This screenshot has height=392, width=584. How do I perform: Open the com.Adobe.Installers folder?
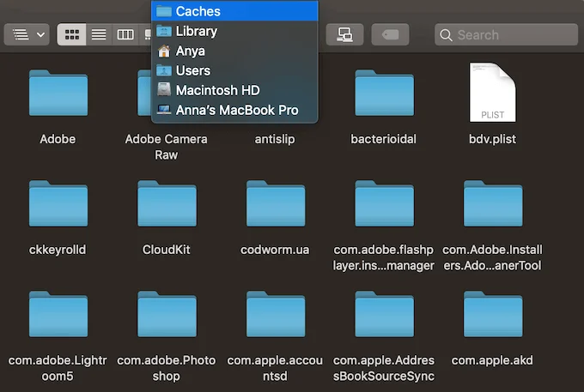pyautogui.click(x=493, y=203)
